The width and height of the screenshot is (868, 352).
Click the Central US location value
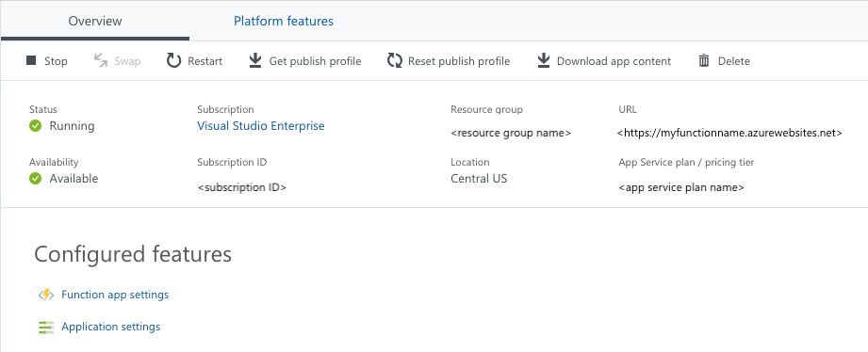(x=479, y=179)
